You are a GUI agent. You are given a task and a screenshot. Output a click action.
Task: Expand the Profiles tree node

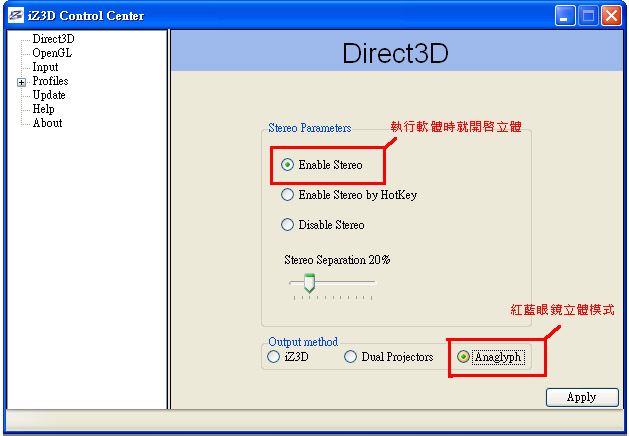[22, 82]
